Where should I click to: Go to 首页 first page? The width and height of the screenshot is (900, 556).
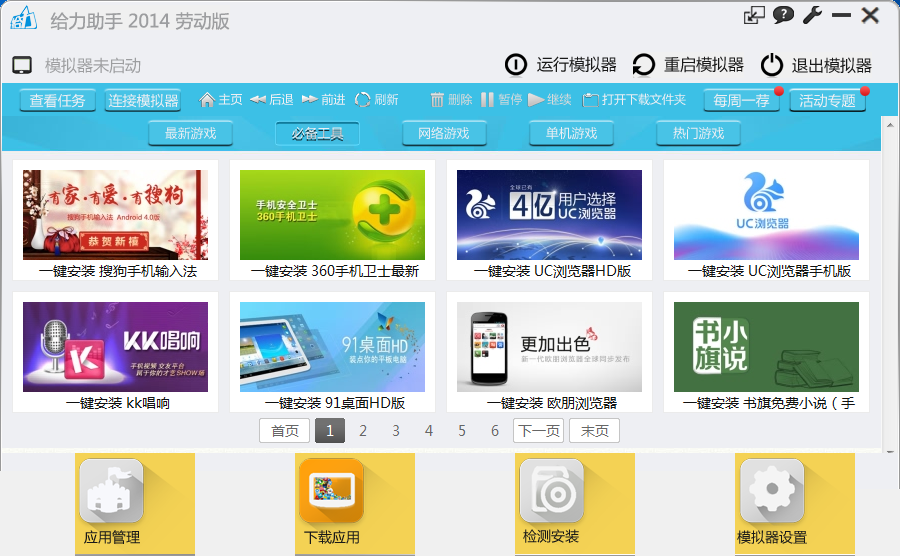285,431
